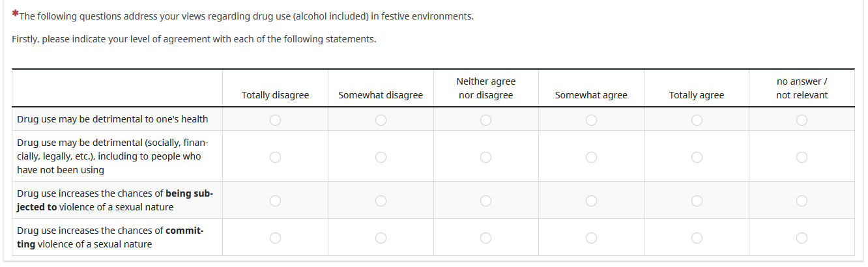Select Somewhat disagree for committing sexual violence row
Image resolution: width=868 pixels, height=267 pixels.
(x=381, y=238)
